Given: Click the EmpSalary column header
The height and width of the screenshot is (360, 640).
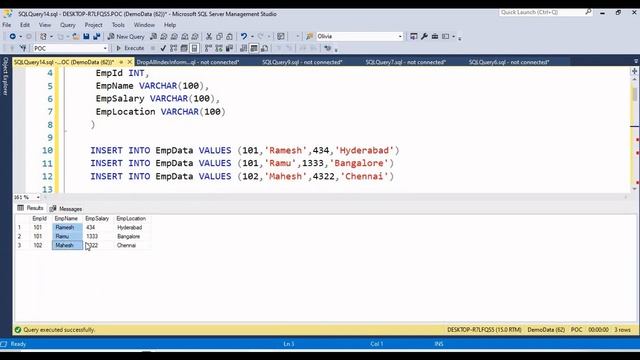Looking at the screenshot, I should click(98, 218).
